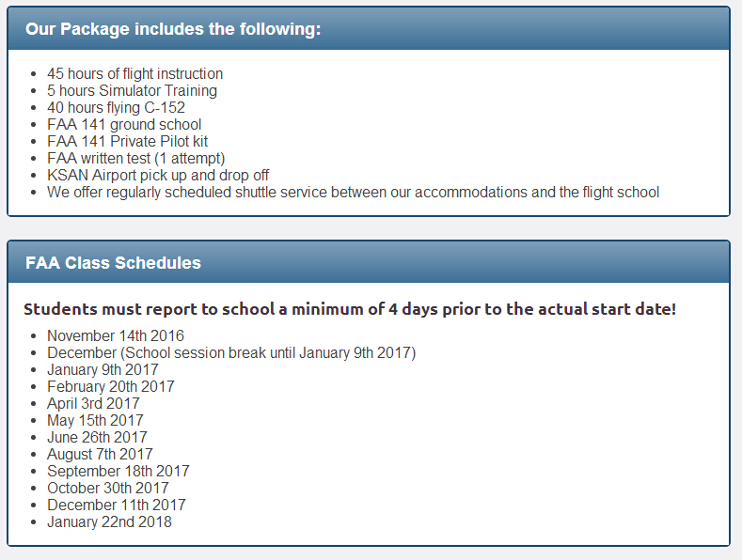Click the 'January 22nd 2018' date

pyautogui.click(x=109, y=522)
